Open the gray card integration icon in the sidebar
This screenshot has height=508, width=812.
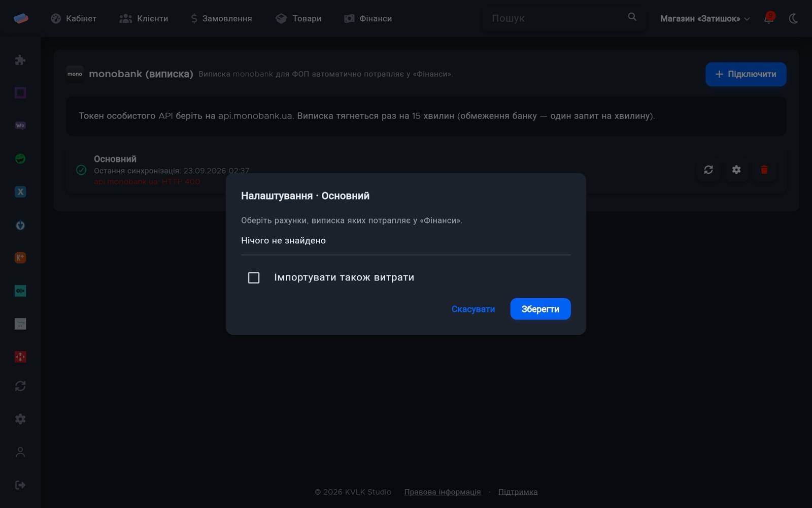click(x=20, y=324)
